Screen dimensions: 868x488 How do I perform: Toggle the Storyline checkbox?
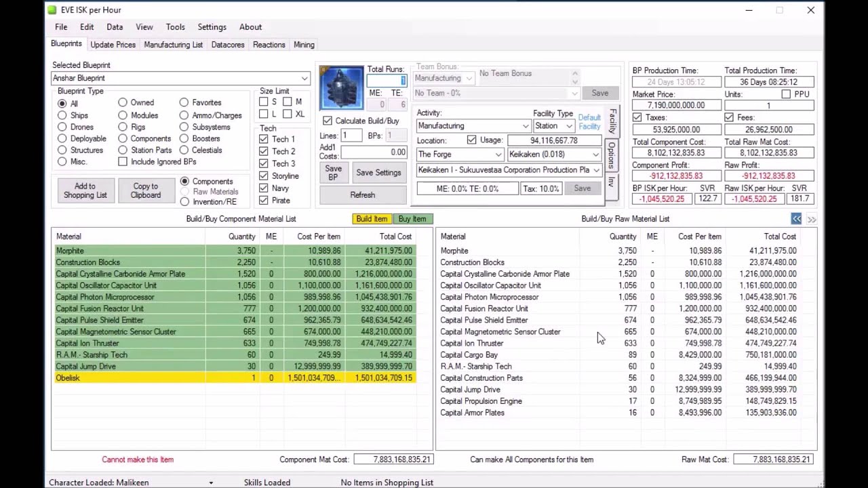coord(264,176)
